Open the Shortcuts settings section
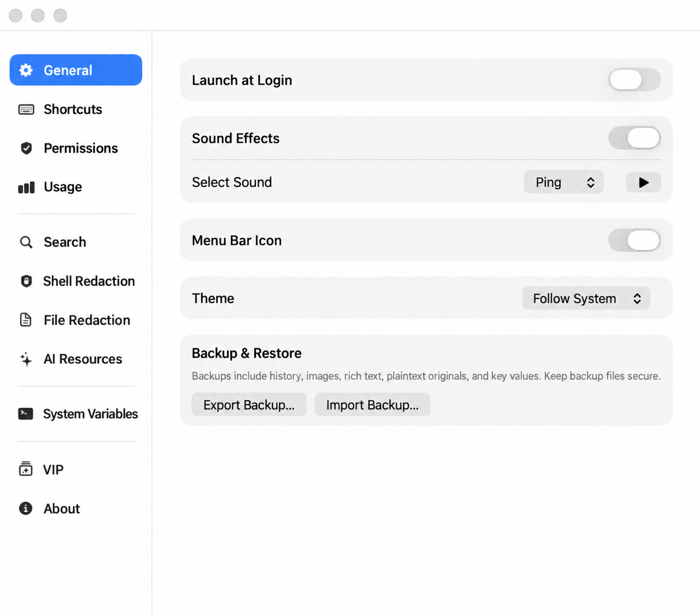 [73, 109]
